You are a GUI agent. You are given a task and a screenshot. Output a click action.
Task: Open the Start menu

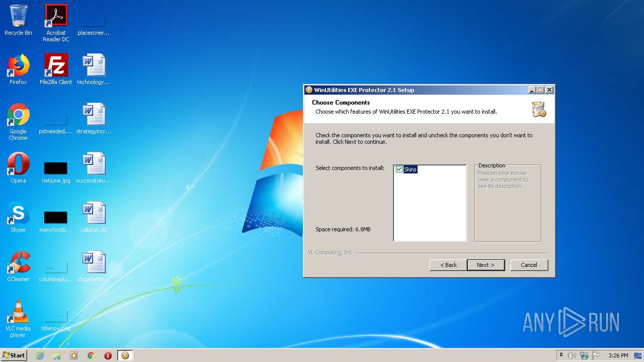tap(14, 355)
